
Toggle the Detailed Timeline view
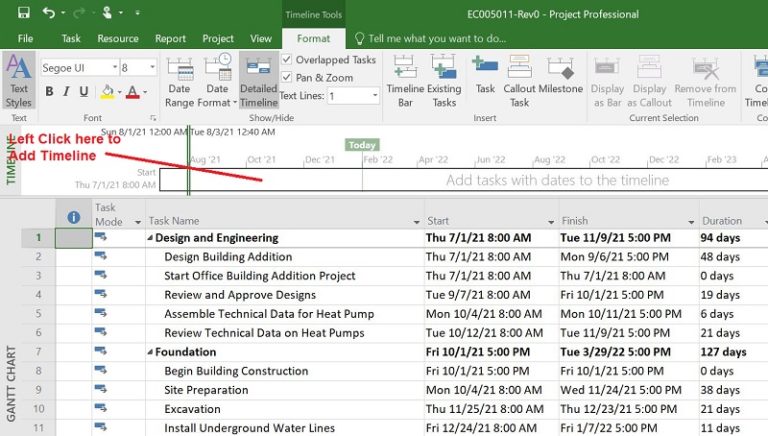pyautogui.click(x=258, y=81)
